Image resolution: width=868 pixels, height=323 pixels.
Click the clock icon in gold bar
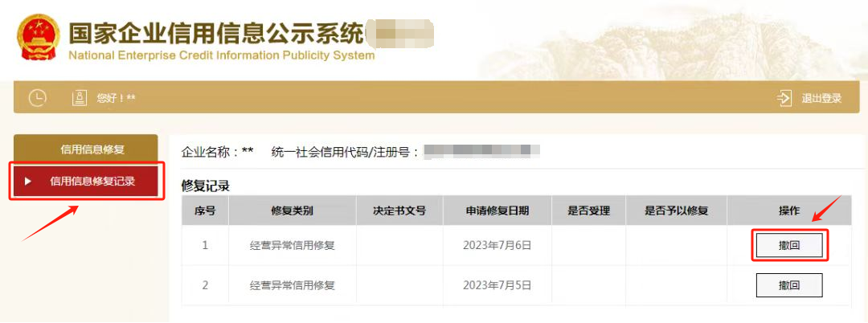[x=37, y=98]
